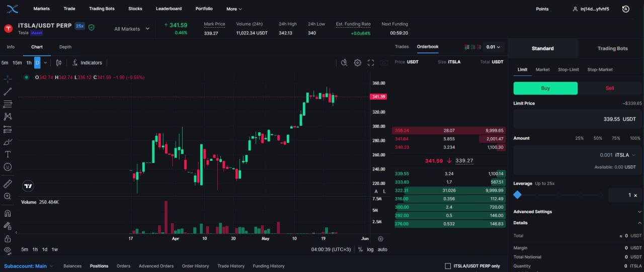Select the text annotation tool
The image size is (644, 272).
pyautogui.click(x=8, y=154)
